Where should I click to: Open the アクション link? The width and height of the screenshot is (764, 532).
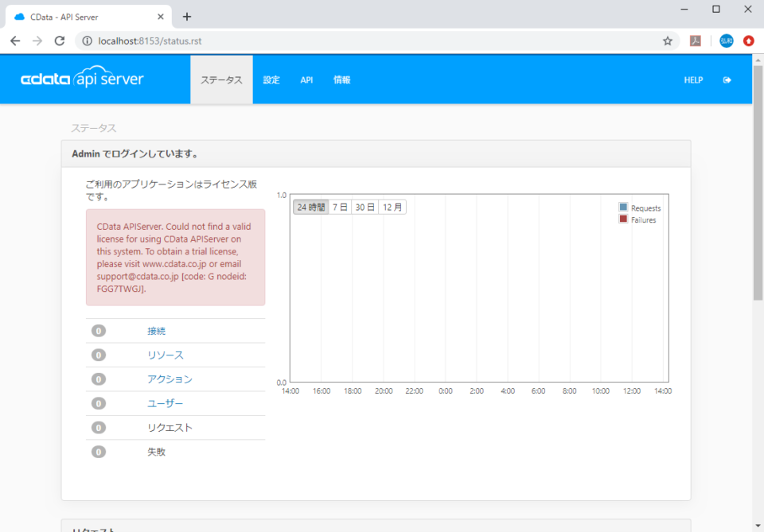coord(170,379)
